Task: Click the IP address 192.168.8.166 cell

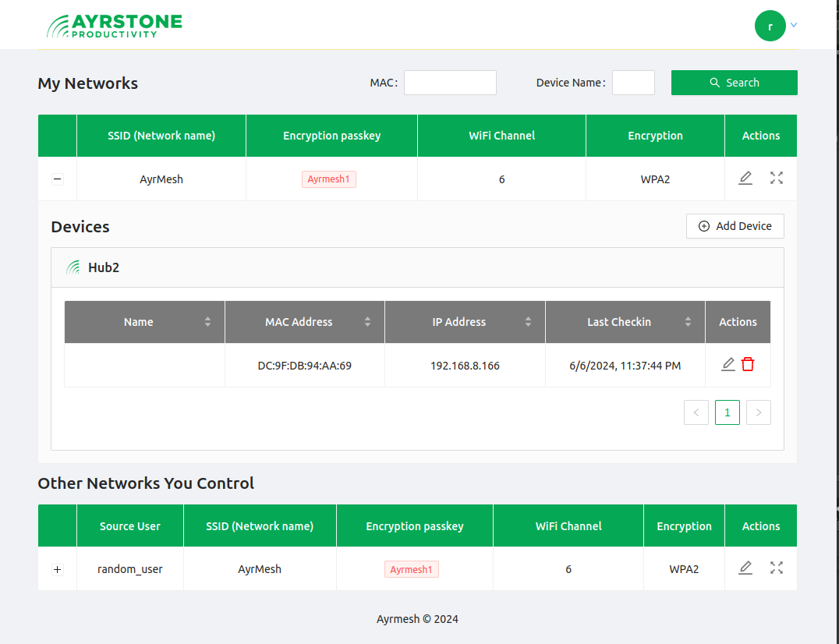Action: coord(465,366)
